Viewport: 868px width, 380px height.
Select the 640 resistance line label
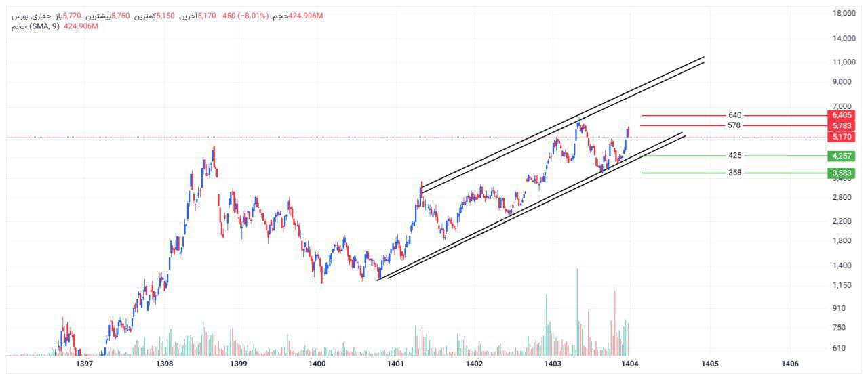[x=734, y=115]
